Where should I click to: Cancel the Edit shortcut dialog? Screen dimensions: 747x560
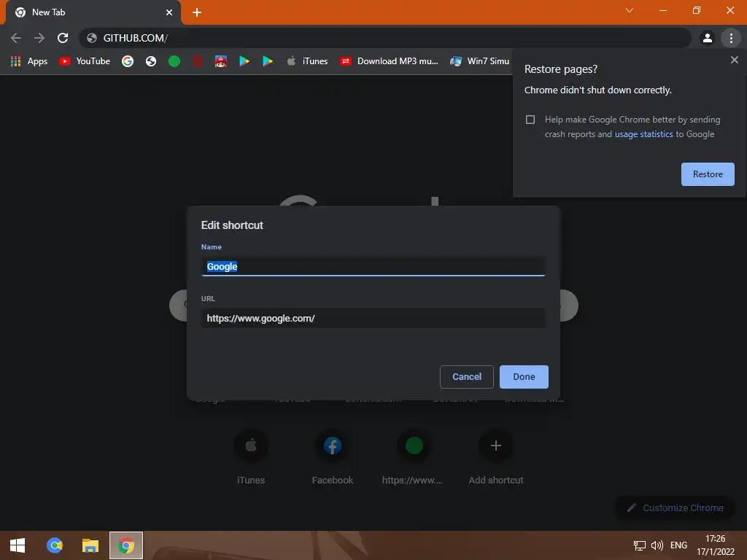[466, 377]
